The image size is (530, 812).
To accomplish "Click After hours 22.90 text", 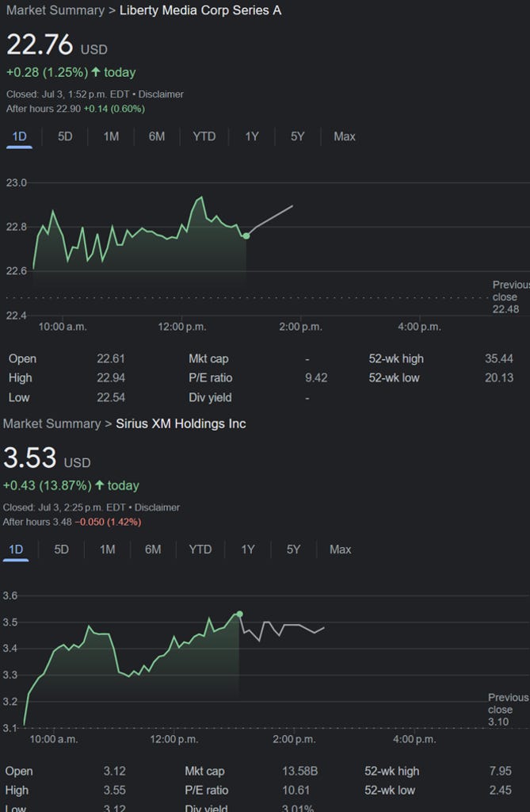I will coord(44,109).
